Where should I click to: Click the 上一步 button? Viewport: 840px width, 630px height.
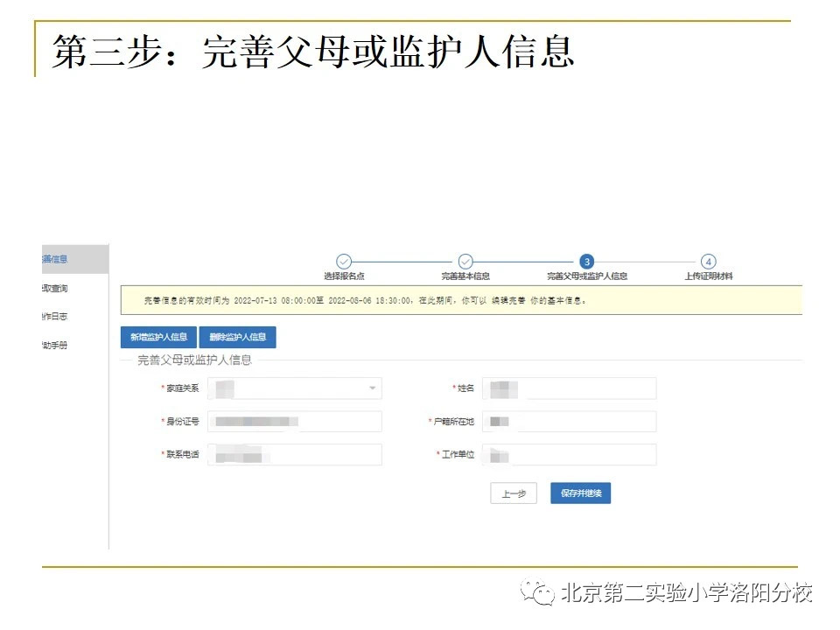point(513,493)
